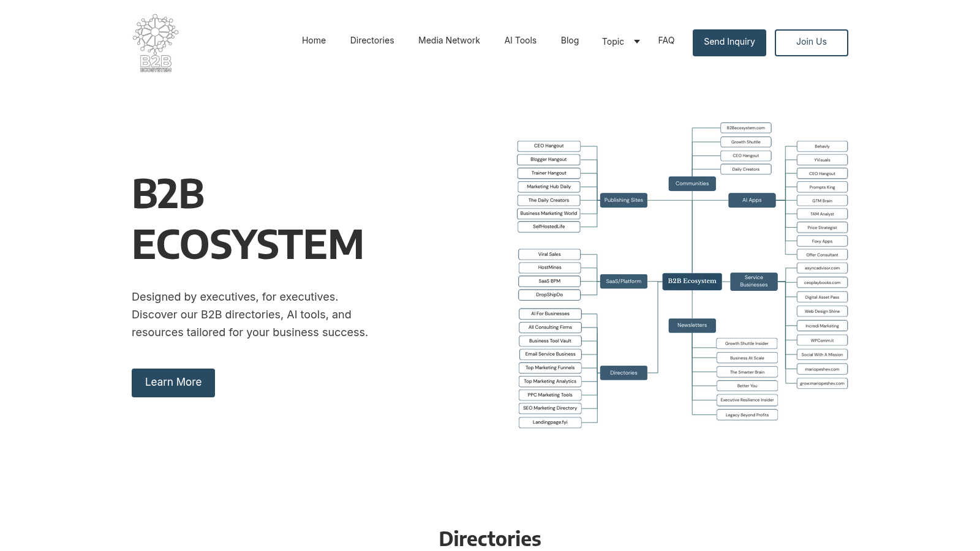Click the Business Tool Vault box
Viewport: 980px width, 551px height.
(x=550, y=341)
